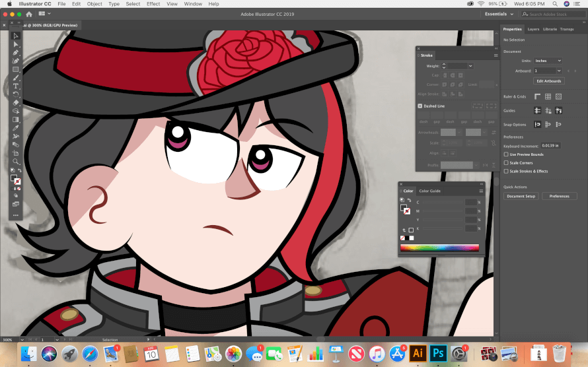Image resolution: width=588 pixels, height=367 pixels.
Task: Click Swap Fill and Stroke in Color panel
Action: click(x=410, y=200)
